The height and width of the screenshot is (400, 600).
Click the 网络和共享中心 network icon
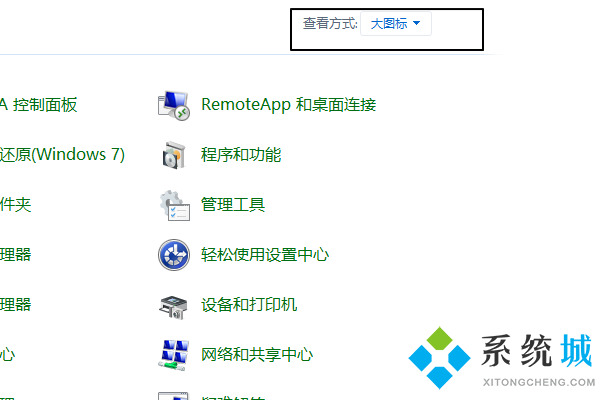(174, 354)
